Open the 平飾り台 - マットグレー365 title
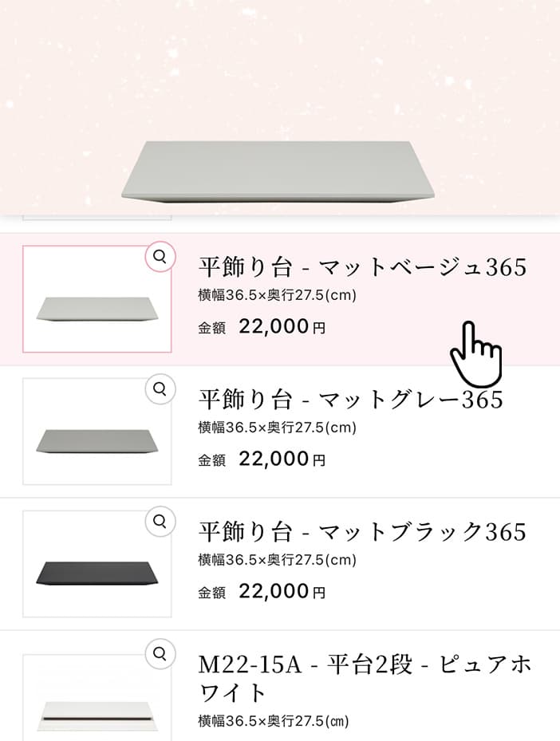 pos(350,399)
